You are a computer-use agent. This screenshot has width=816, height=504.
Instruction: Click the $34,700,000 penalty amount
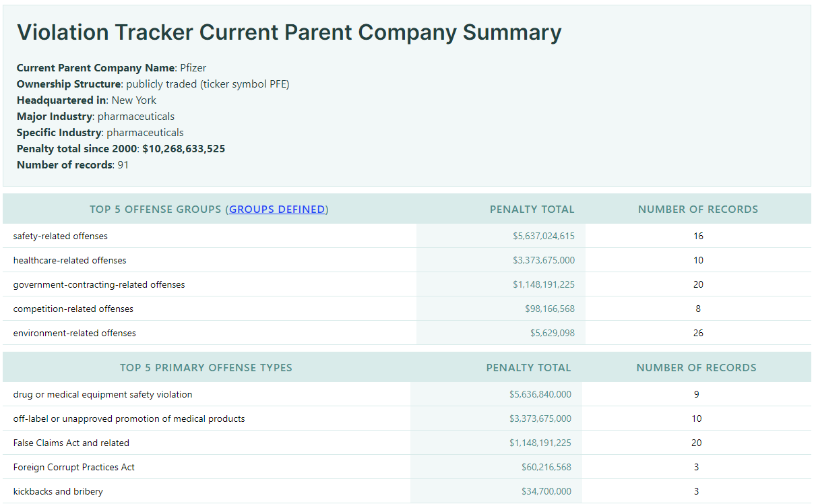tap(546, 492)
